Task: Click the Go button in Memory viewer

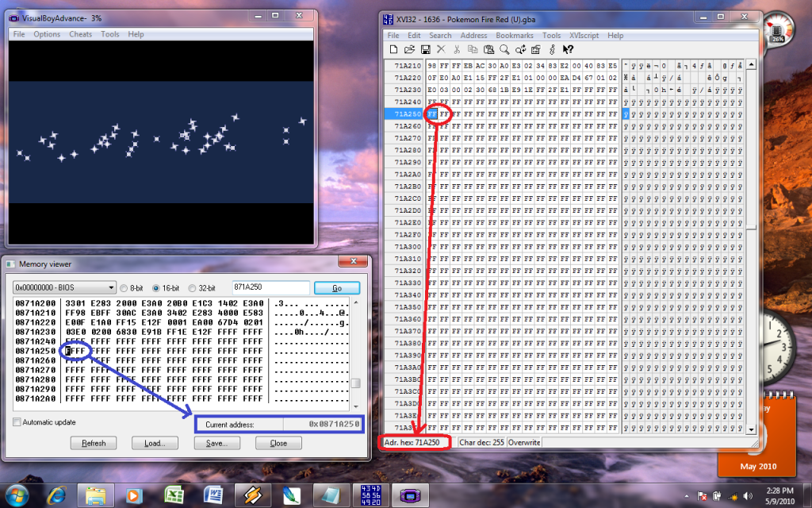Action: click(x=336, y=287)
